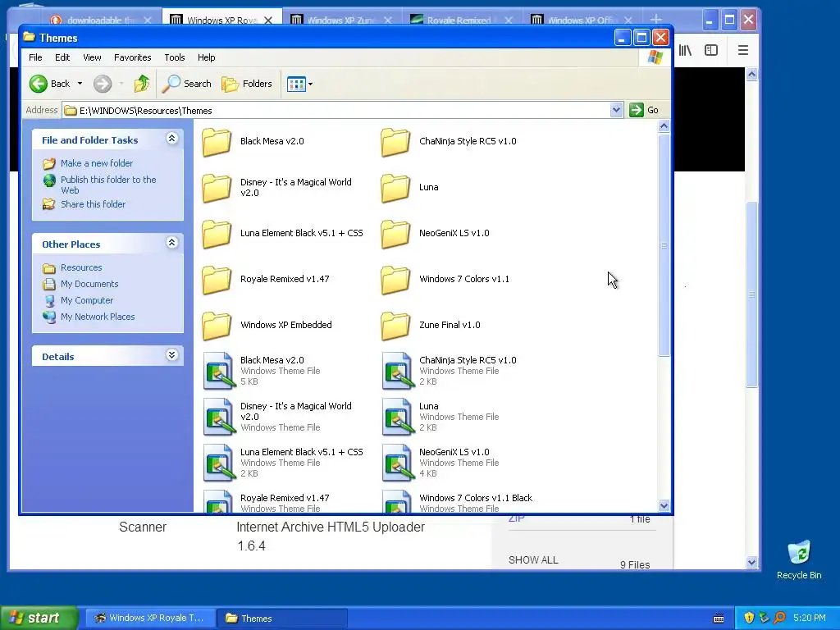Go to Resources folder link

pos(81,267)
